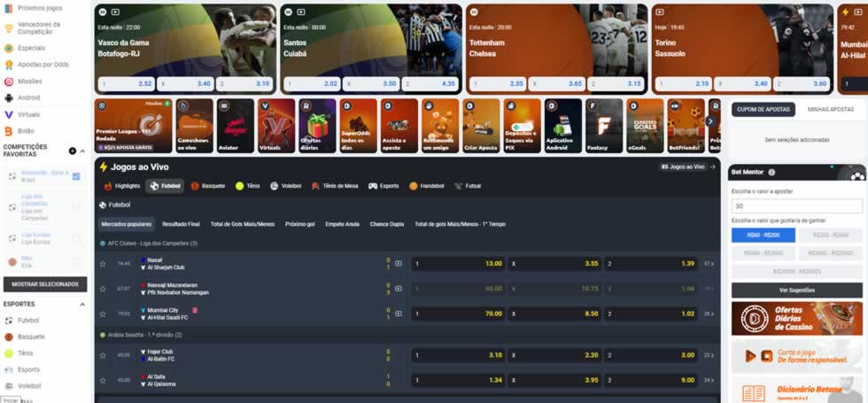The height and width of the screenshot is (403, 868).
Task: Open the Ofertas diárias gift tile
Action: pyautogui.click(x=317, y=126)
